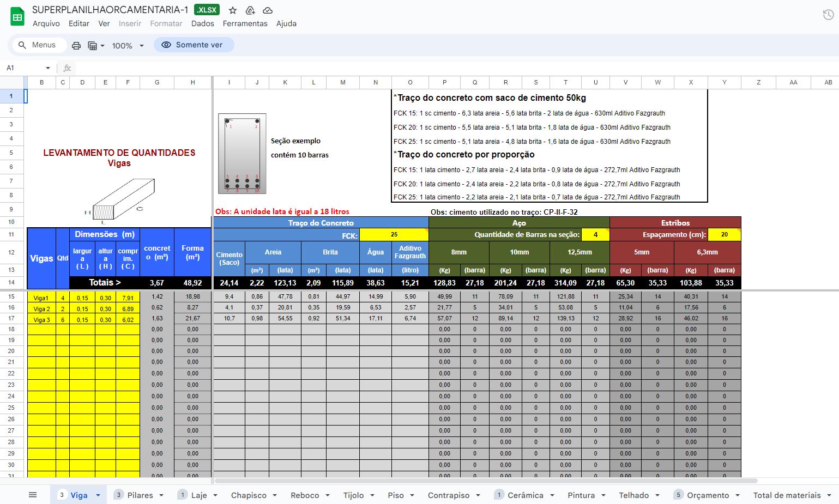This screenshot has height=504, width=839.
Task: Select row header 14
Action: tap(11, 282)
